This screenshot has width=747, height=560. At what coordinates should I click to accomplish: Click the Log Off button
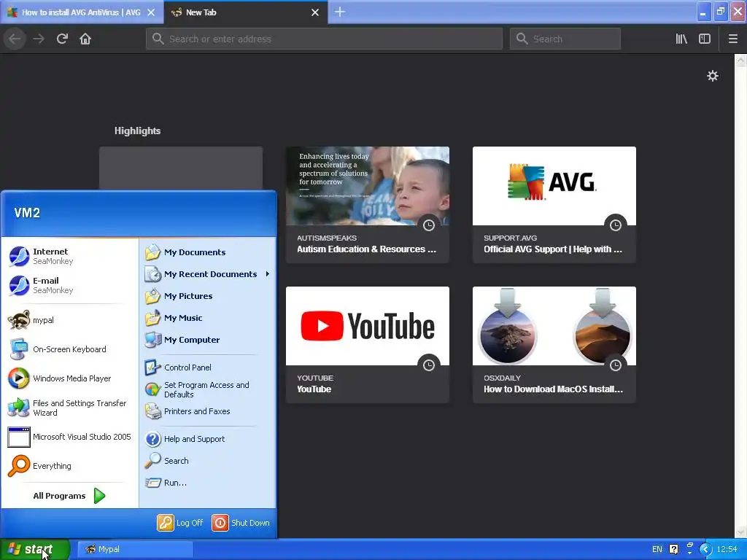point(181,522)
